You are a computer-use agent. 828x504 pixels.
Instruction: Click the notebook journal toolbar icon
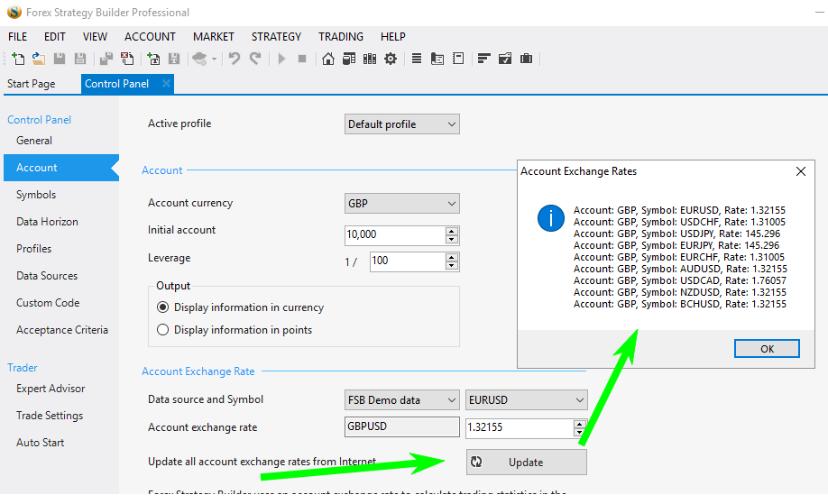458,59
